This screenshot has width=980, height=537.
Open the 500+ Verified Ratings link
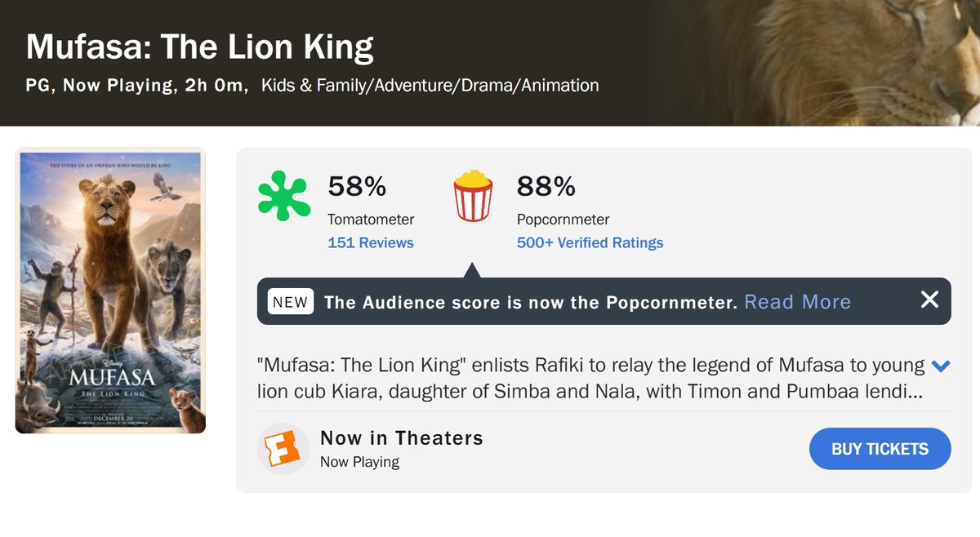click(590, 242)
